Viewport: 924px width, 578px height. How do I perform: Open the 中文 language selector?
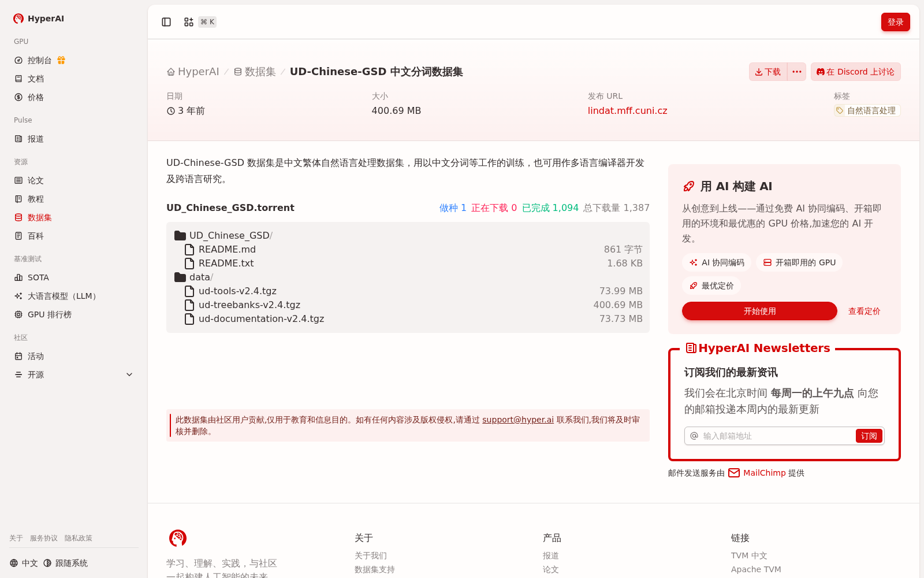pos(24,563)
